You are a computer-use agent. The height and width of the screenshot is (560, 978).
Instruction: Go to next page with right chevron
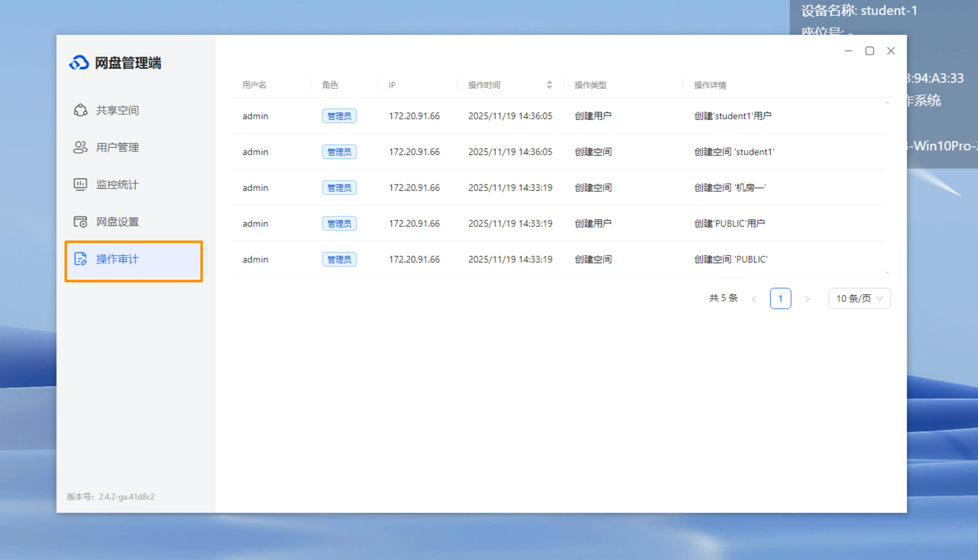coord(807,299)
